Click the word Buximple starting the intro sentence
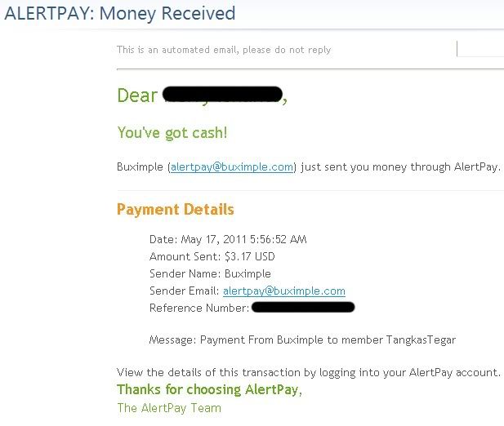The width and height of the screenshot is (504, 426). pos(140,167)
